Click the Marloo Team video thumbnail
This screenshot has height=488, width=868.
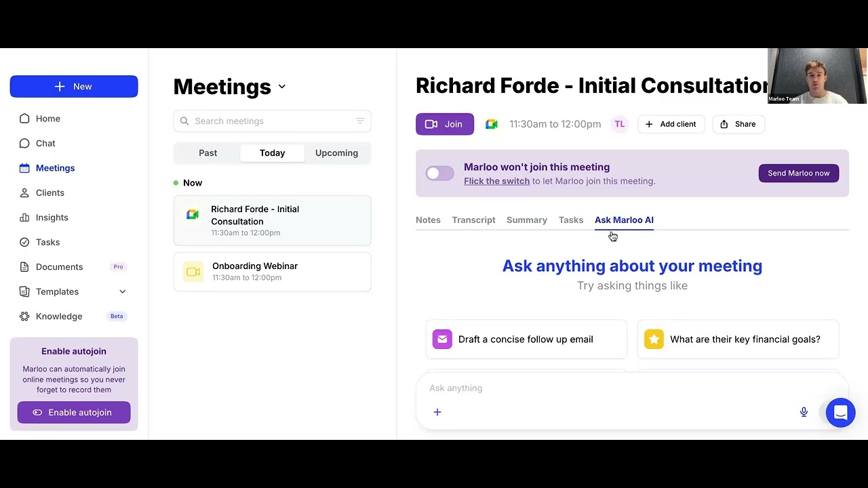pos(817,76)
